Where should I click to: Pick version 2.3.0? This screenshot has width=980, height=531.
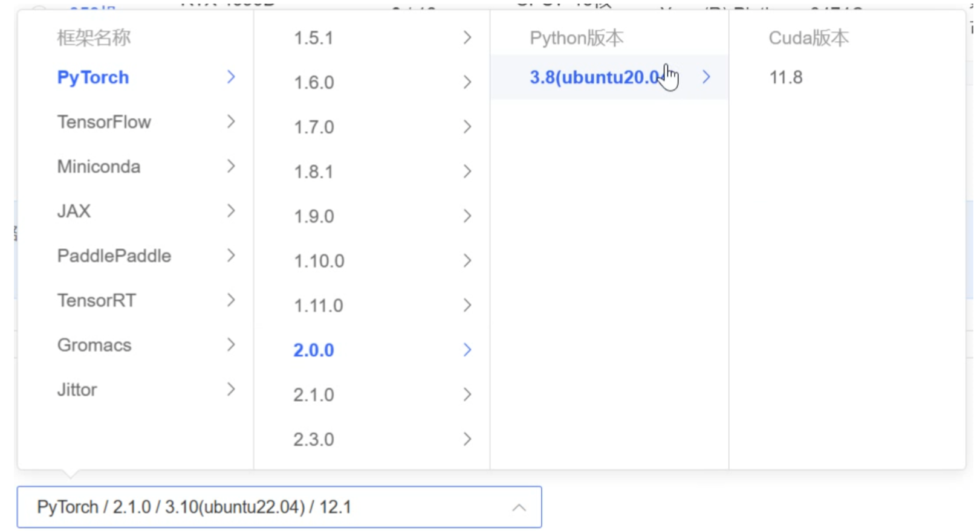pyautogui.click(x=314, y=440)
